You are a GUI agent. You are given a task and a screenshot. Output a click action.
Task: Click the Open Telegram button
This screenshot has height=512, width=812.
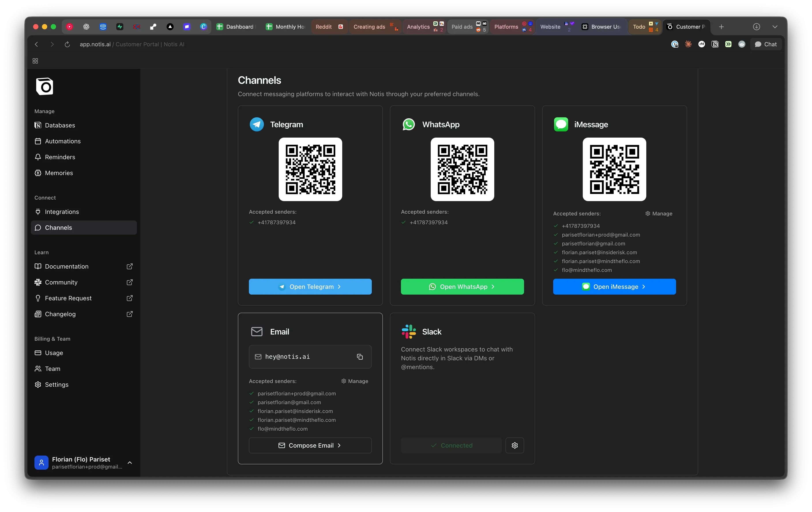coord(310,286)
